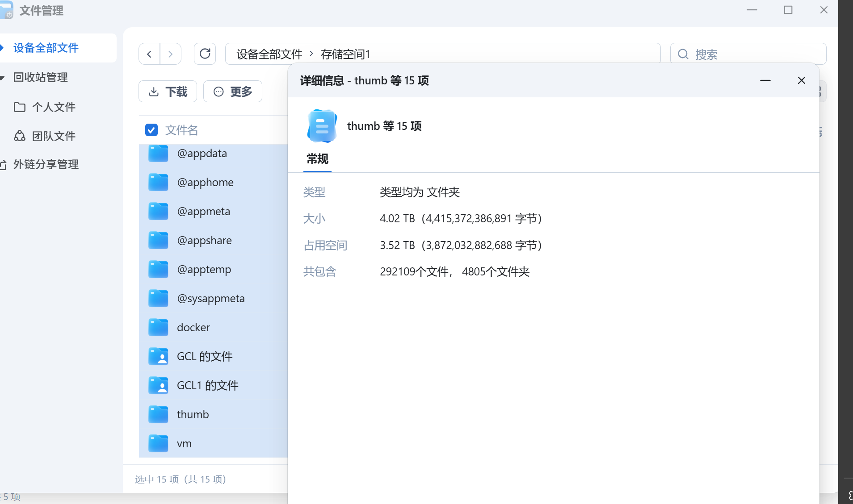Click the forward navigation arrow
Viewport: 853px width, 504px height.
point(170,54)
